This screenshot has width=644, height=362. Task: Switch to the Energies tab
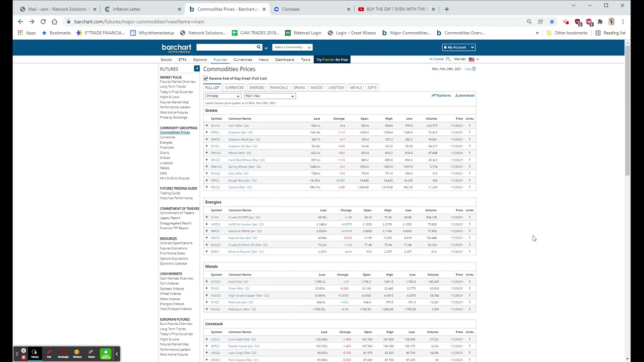257,87
